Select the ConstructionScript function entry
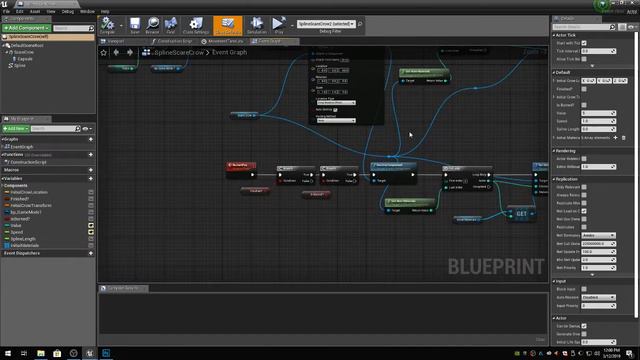Image resolution: width=640 pixels, height=360 pixels. (x=28, y=162)
